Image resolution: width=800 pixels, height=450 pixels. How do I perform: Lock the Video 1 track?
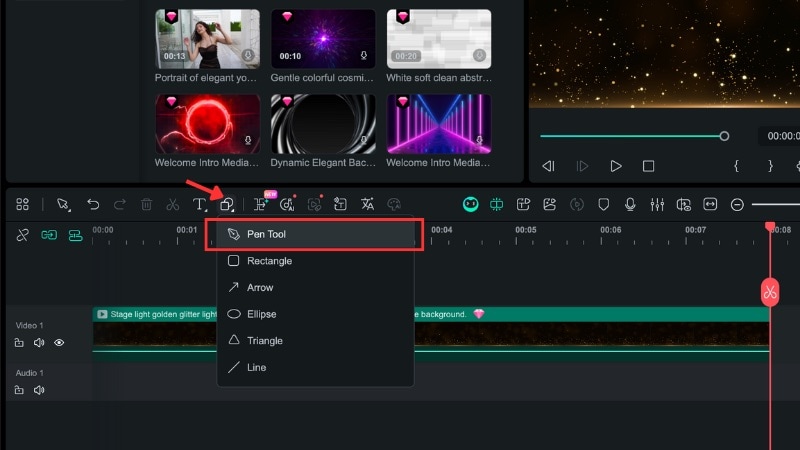[x=19, y=342]
